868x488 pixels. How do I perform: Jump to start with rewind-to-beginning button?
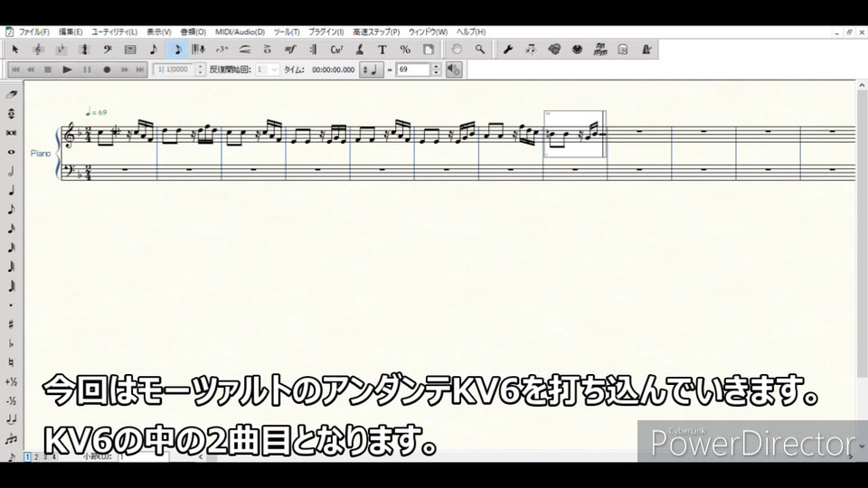pos(15,70)
